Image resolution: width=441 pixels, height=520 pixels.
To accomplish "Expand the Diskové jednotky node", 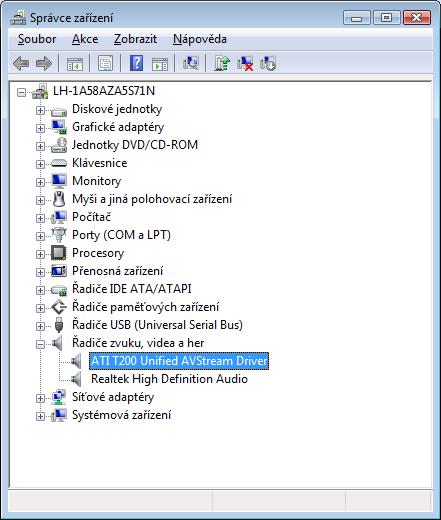I will point(40,110).
